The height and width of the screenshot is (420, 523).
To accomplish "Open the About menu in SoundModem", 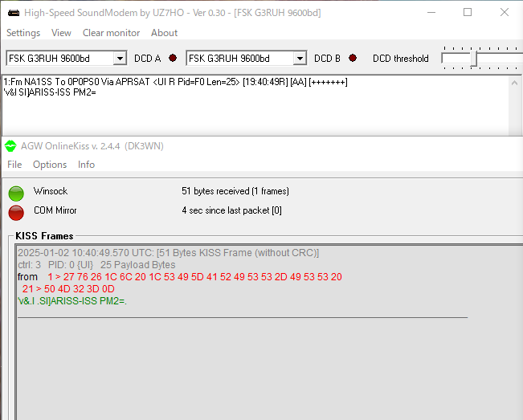I will tap(164, 33).
